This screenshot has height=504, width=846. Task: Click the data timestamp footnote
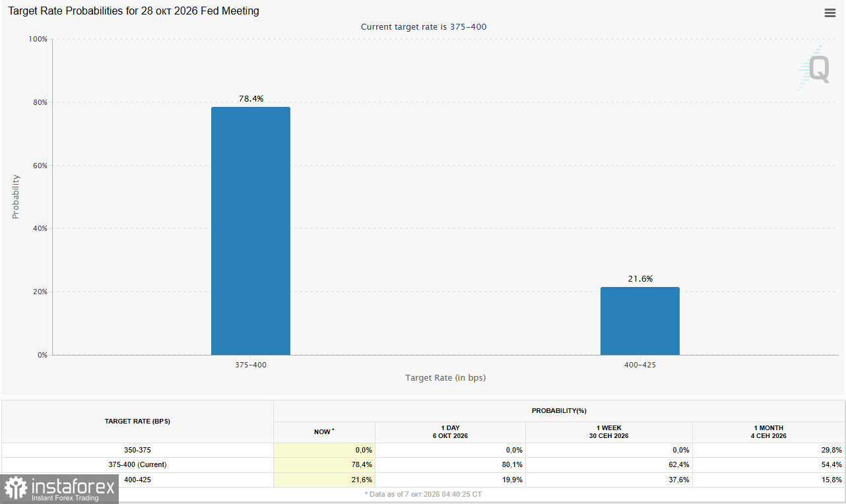(423, 493)
